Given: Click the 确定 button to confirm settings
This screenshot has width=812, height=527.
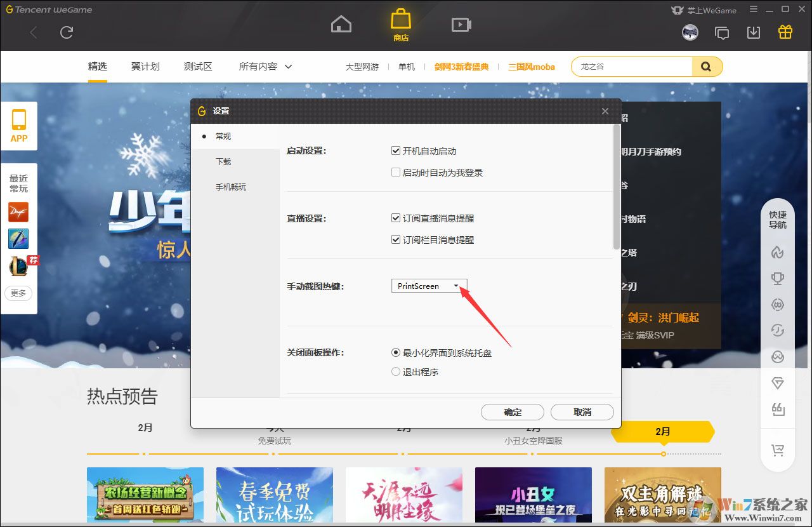Looking at the screenshot, I should (512, 412).
